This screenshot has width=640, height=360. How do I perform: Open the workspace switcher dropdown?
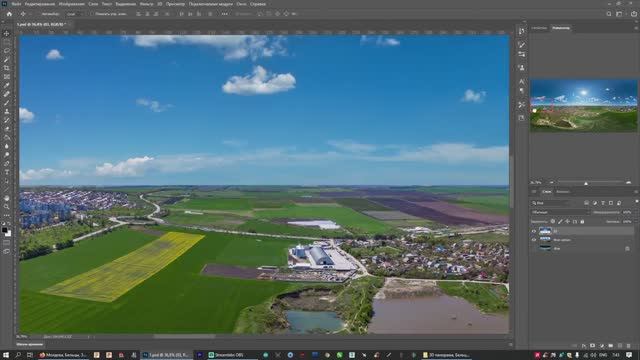click(x=619, y=14)
